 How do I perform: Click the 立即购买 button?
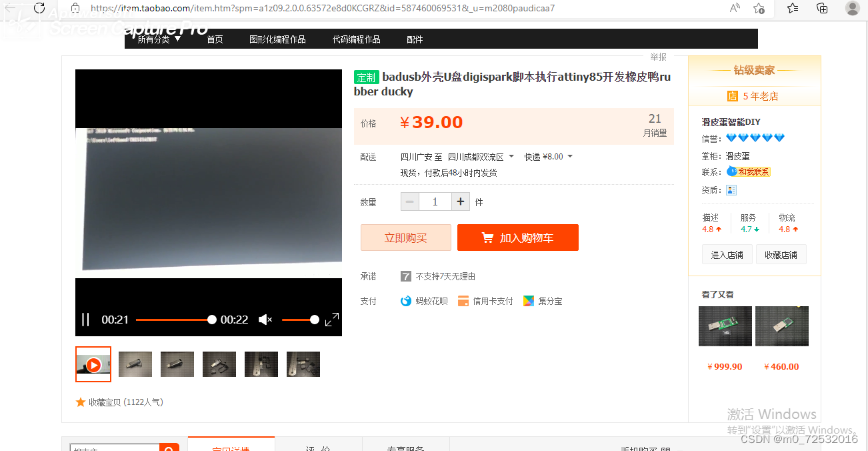406,238
